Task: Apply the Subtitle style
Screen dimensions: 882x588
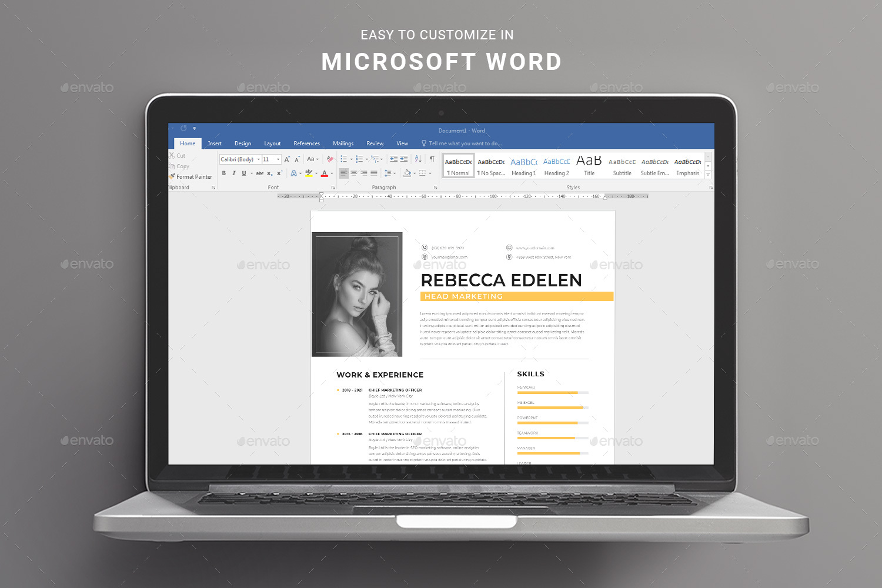Action: click(x=622, y=166)
